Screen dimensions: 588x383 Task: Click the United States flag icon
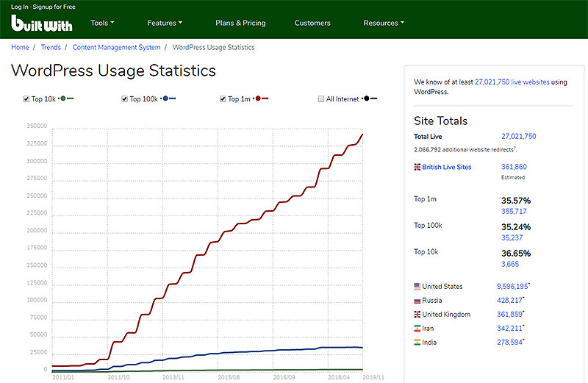(417, 287)
